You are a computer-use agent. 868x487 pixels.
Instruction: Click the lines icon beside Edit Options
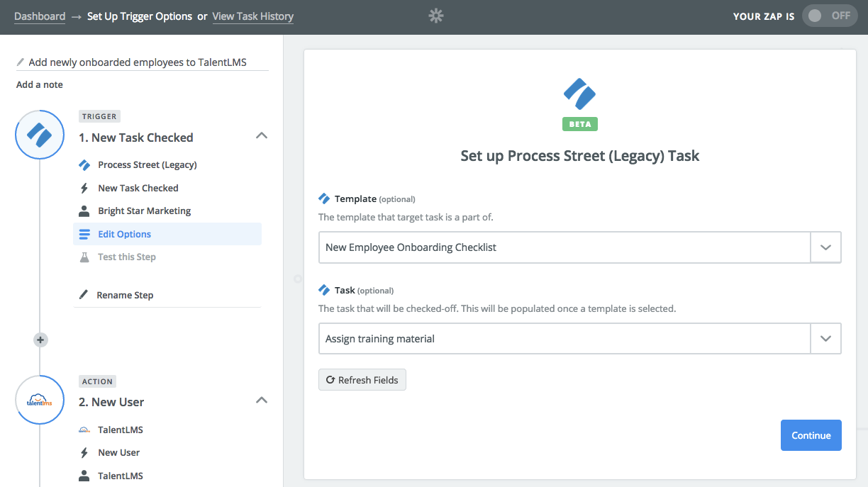tap(84, 234)
